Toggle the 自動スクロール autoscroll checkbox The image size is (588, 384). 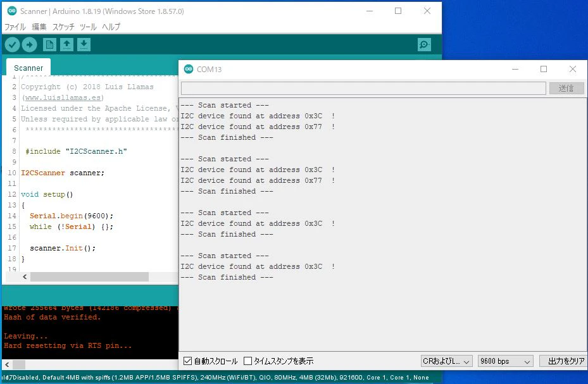tap(187, 361)
